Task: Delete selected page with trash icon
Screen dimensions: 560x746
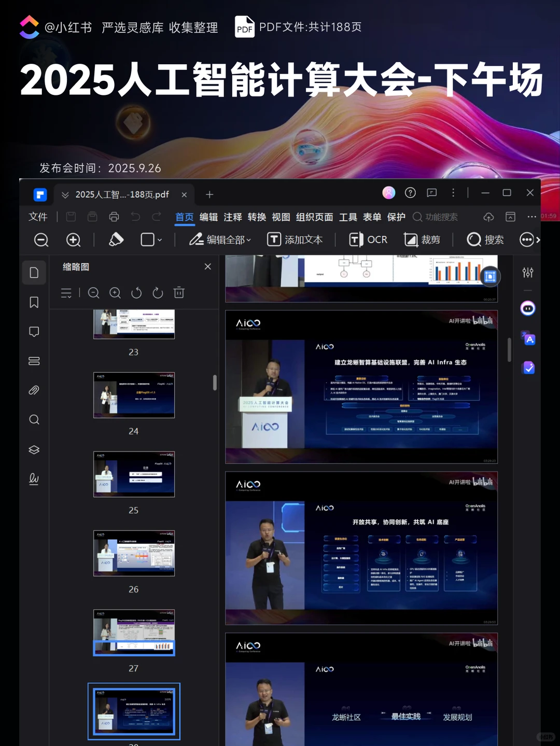Action: pos(179,293)
